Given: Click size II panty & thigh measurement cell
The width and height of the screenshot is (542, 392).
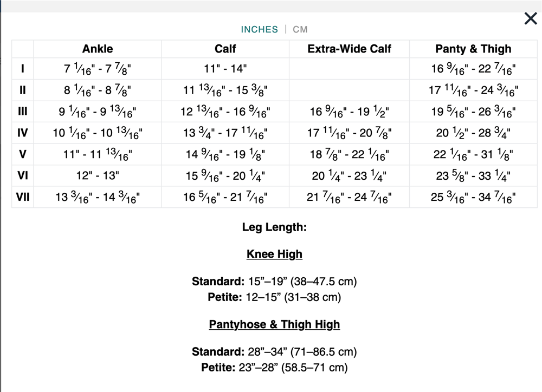Looking at the screenshot, I should (x=473, y=90).
